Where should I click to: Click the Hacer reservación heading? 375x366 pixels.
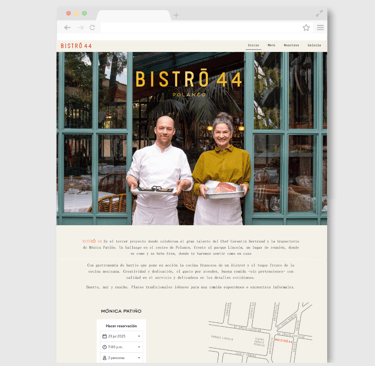tap(121, 326)
